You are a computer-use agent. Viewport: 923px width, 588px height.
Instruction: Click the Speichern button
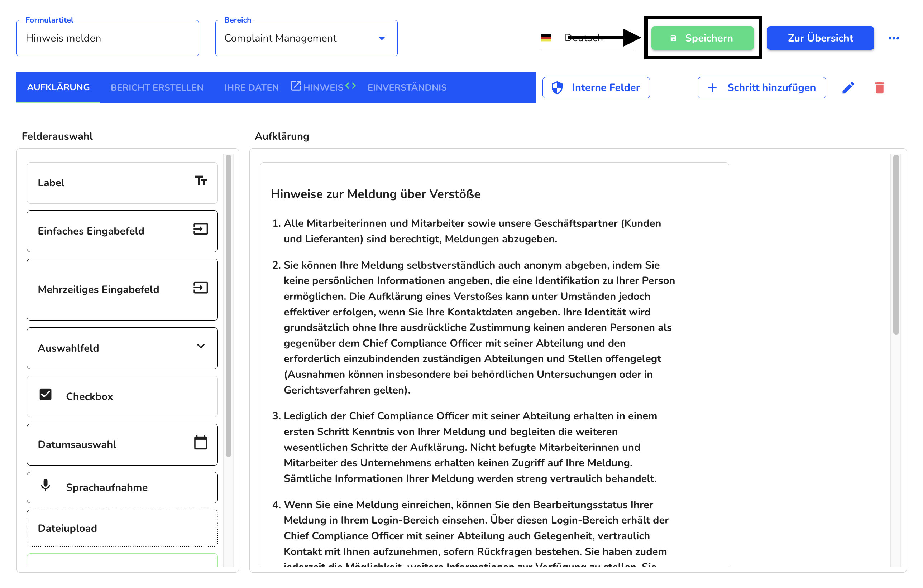click(702, 38)
